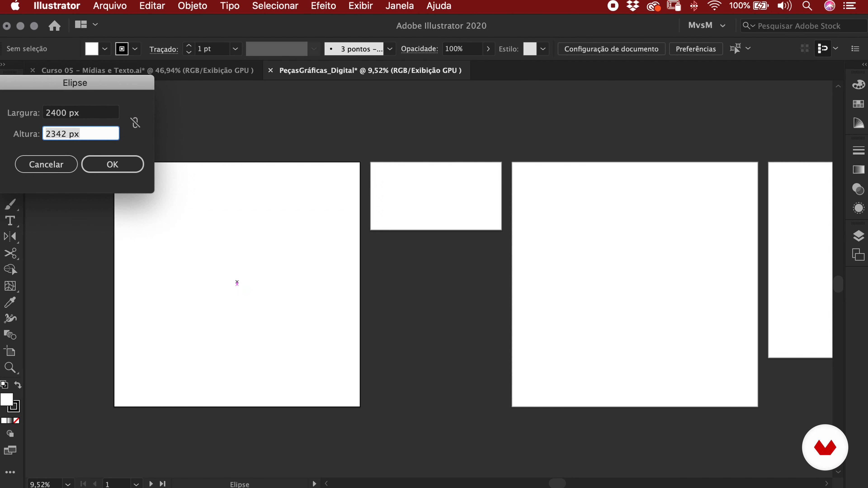Switch to Gradient fill mode
868x488 pixels.
10,421
